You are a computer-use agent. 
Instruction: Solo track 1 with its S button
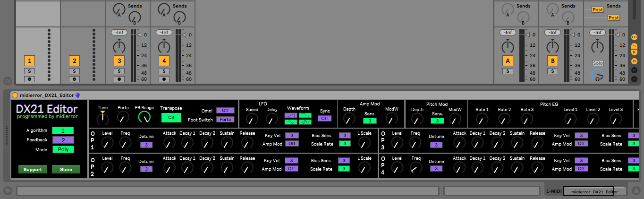point(30,71)
